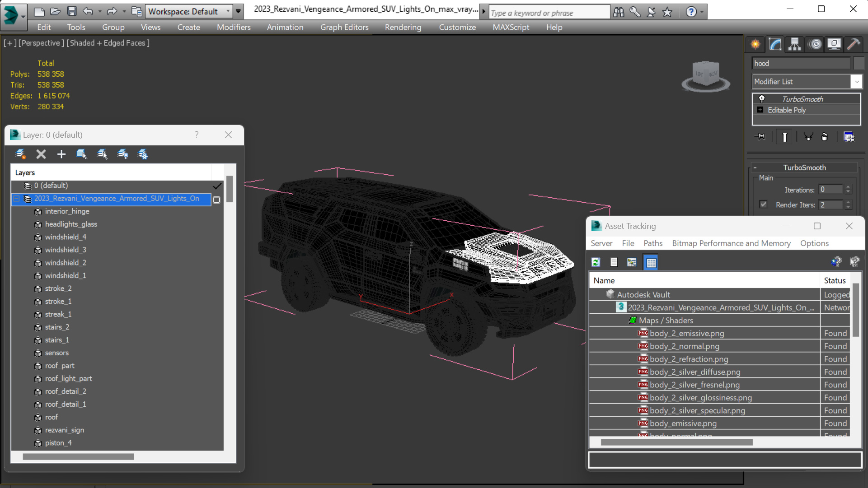Open the Modify command panel tab
Screen dimensions: 868x488
point(775,44)
